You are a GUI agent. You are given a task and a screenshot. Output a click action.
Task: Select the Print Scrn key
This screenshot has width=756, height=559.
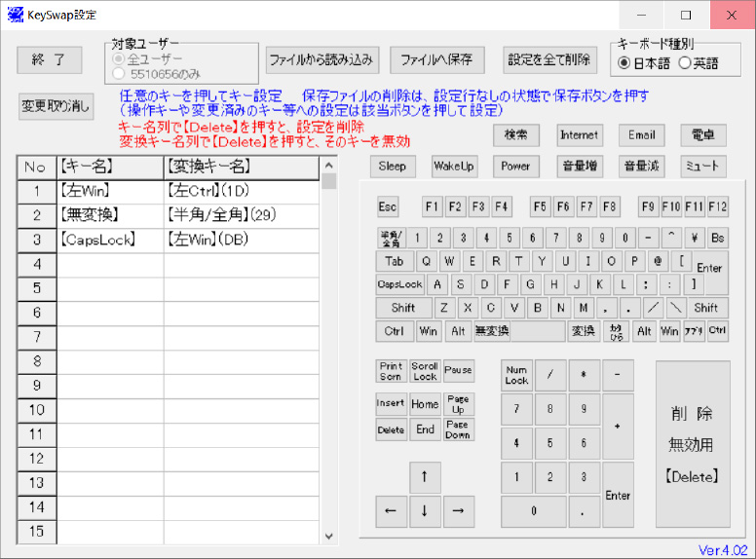391,371
